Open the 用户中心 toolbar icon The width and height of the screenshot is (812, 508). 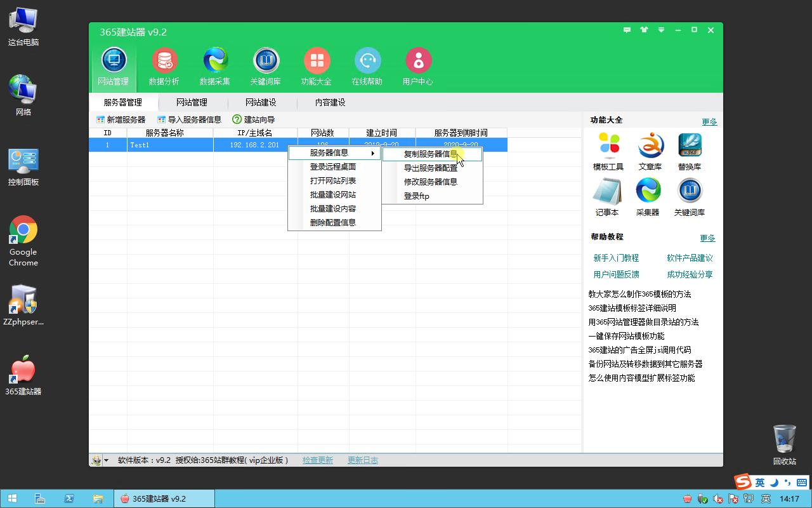coord(418,67)
